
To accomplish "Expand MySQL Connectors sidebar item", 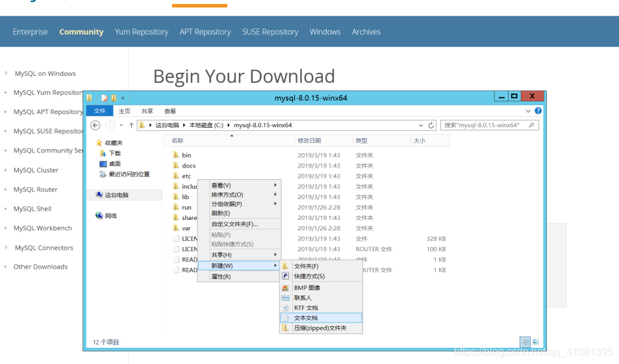I will point(6,247).
